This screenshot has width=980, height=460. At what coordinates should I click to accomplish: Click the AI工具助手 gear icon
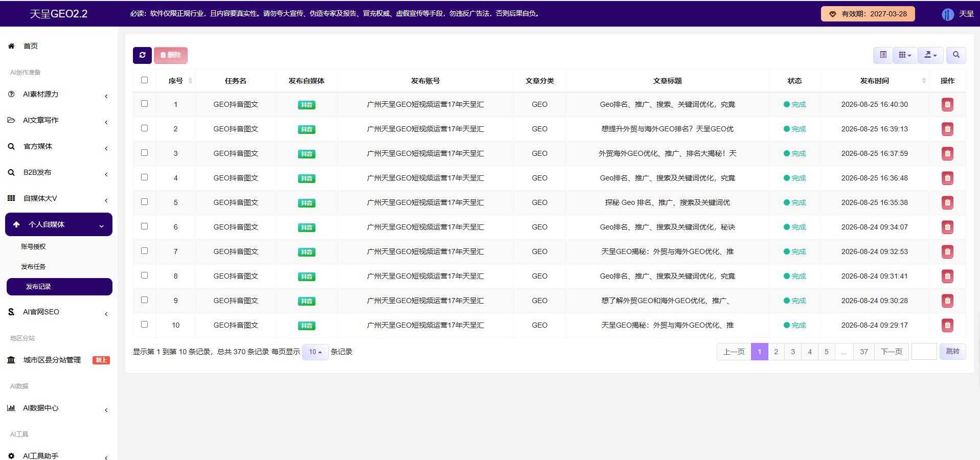pos(11,456)
